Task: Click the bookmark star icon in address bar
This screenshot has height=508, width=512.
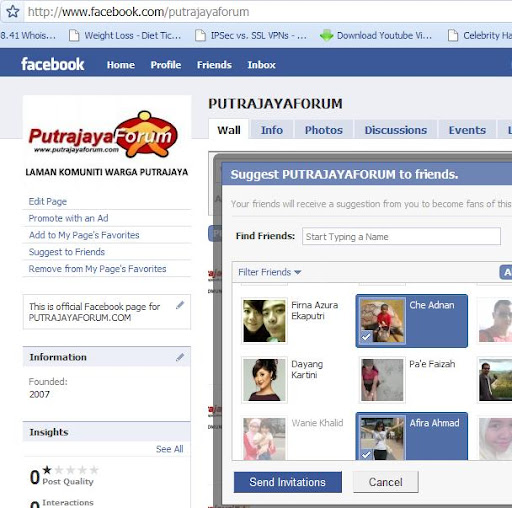Action: pos(13,12)
